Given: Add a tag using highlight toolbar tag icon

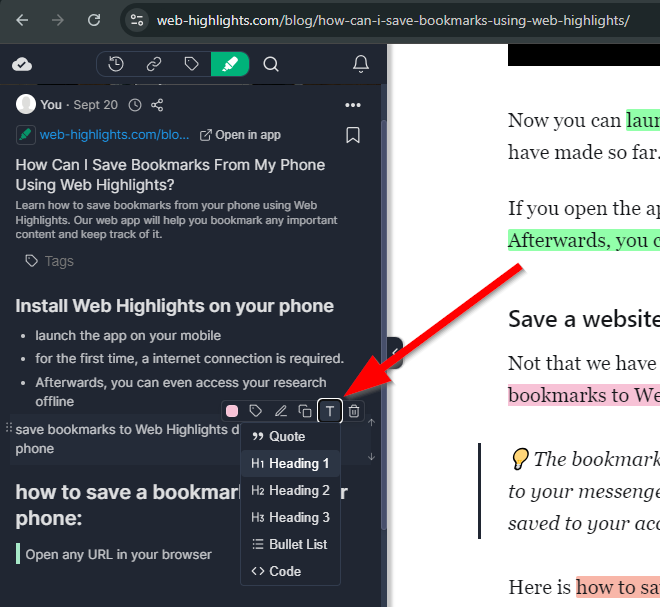Looking at the screenshot, I should point(255,411).
